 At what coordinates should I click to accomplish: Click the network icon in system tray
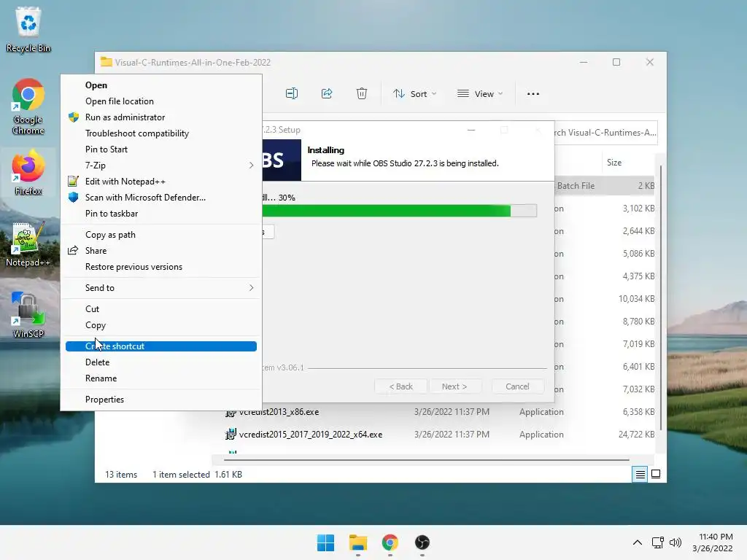[x=658, y=542]
